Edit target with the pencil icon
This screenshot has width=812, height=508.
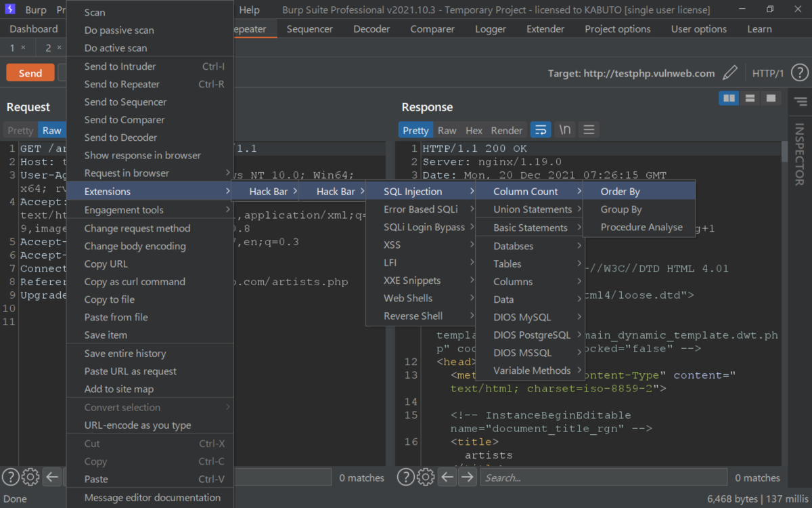(729, 73)
